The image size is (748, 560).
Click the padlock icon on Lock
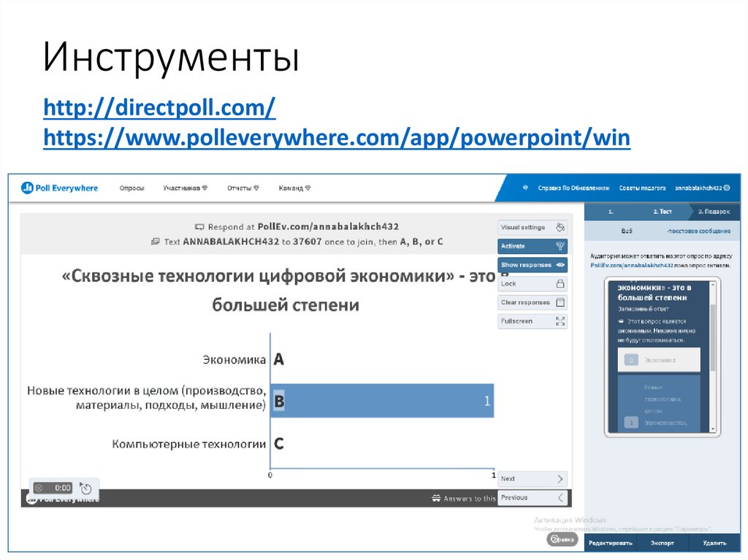[560, 284]
